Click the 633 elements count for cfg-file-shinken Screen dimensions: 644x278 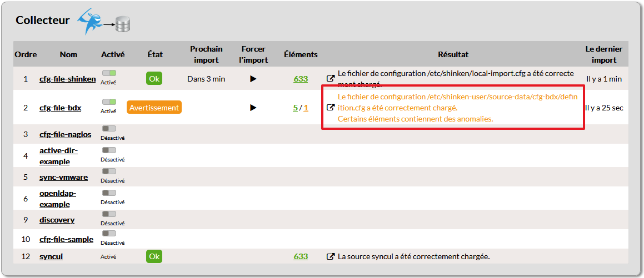click(301, 79)
